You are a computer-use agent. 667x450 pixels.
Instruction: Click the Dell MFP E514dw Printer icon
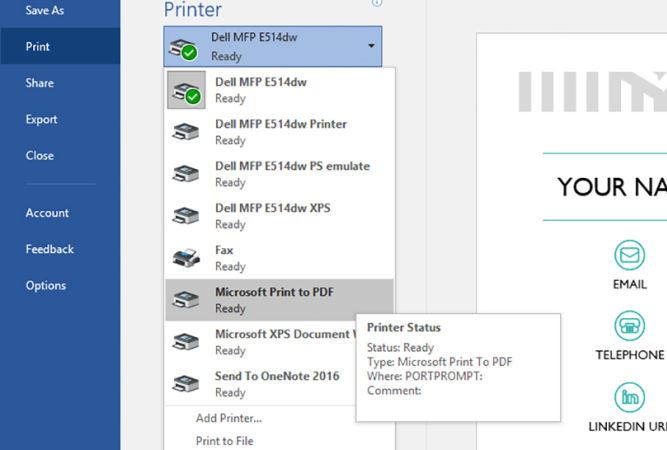coord(186,133)
